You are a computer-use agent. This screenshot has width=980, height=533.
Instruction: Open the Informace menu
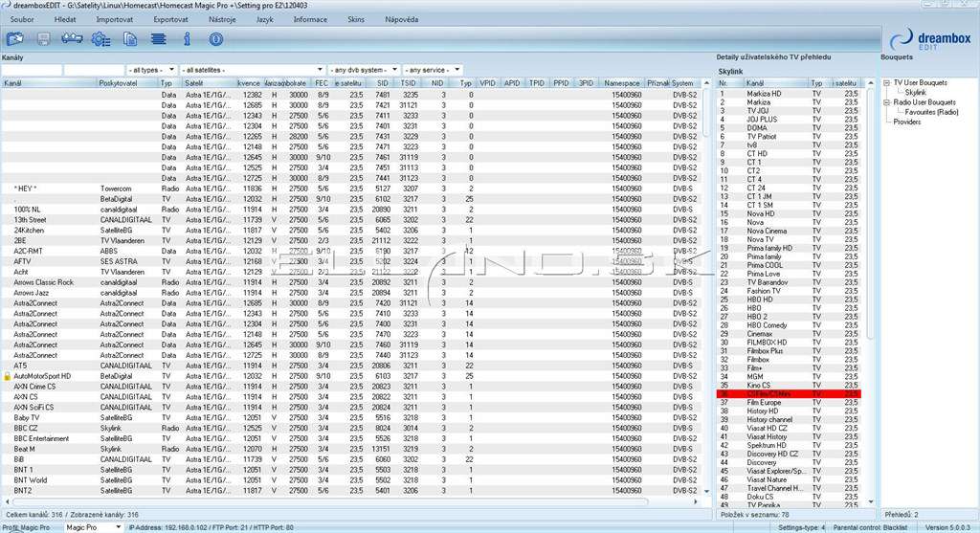click(x=311, y=19)
